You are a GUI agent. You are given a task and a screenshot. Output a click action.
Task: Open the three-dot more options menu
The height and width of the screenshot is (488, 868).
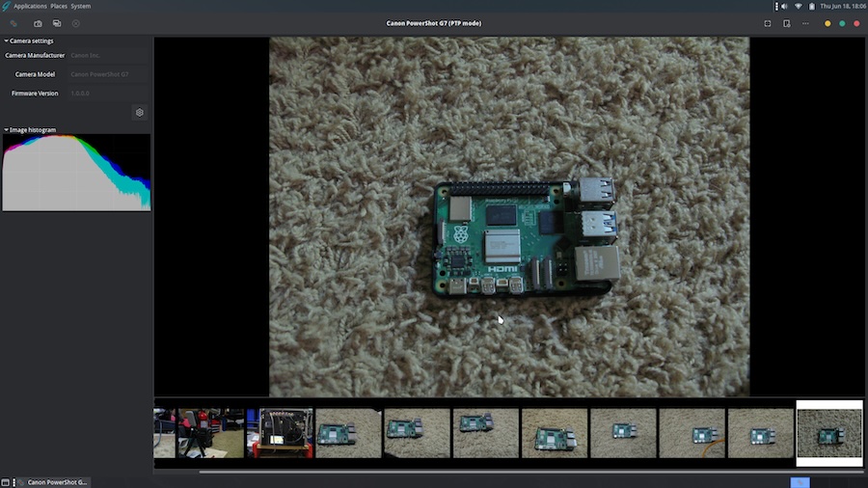[x=805, y=24]
